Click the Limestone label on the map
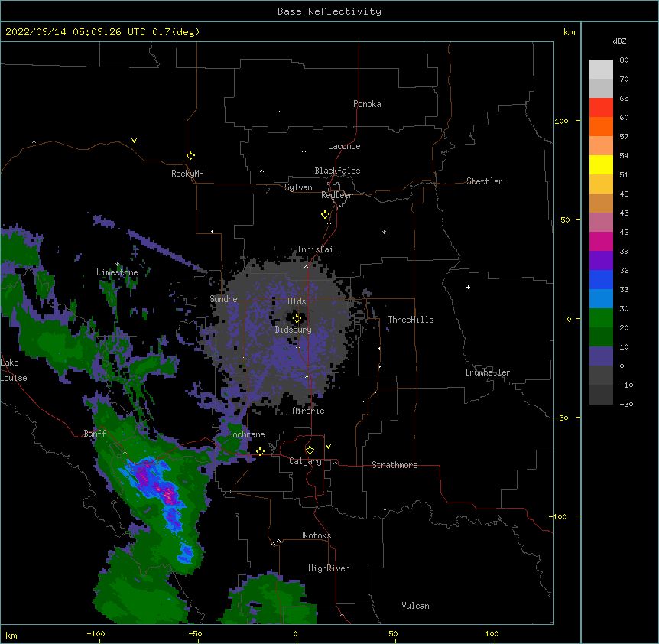Viewport: 659px width, 644px height. point(117,272)
